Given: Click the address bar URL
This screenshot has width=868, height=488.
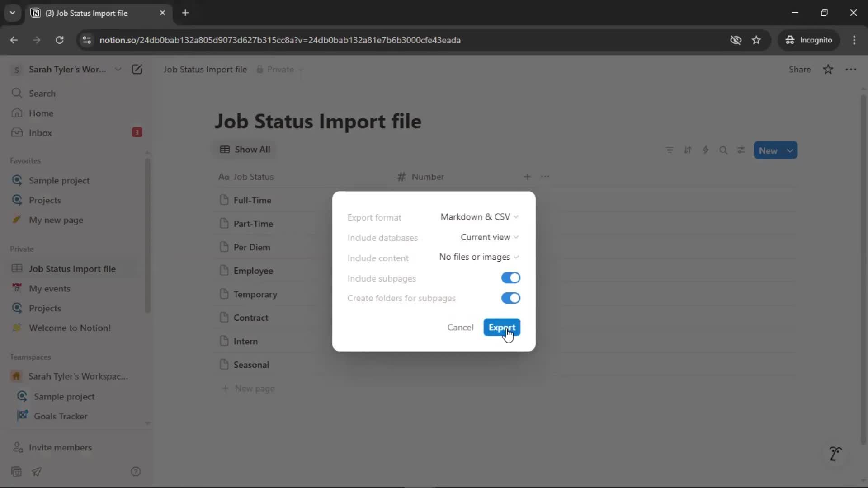Looking at the screenshot, I should click(280, 40).
